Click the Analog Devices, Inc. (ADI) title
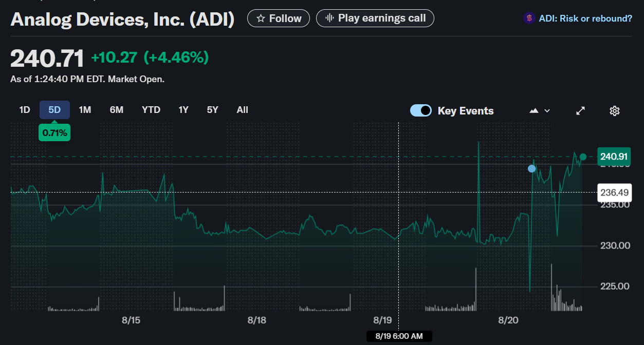Image resolution: width=644 pixels, height=345 pixels. [x=122, y=20]
